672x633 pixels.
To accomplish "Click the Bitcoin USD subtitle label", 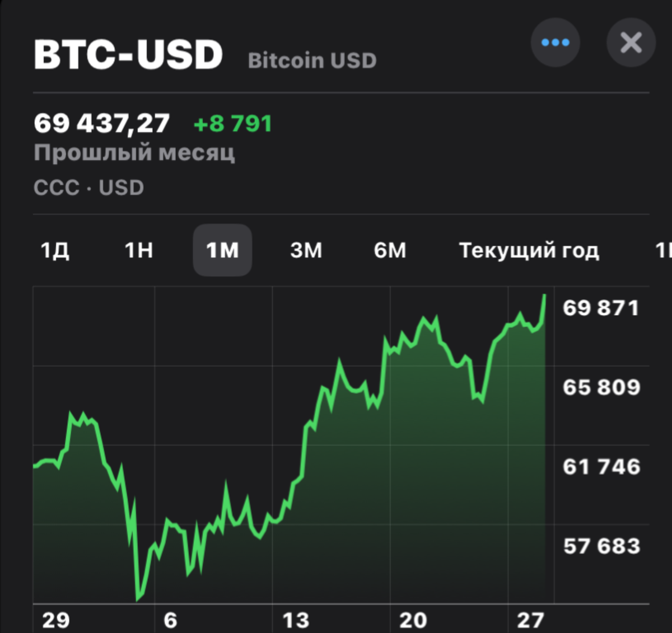I will click(312, 60).
